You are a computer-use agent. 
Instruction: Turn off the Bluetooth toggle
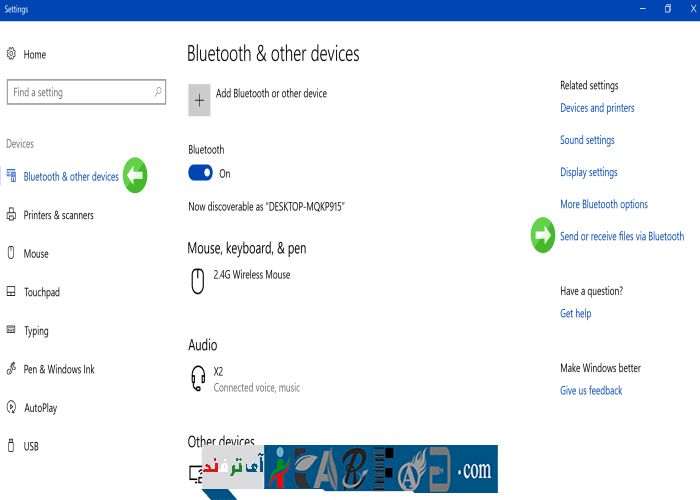point(200,173)
